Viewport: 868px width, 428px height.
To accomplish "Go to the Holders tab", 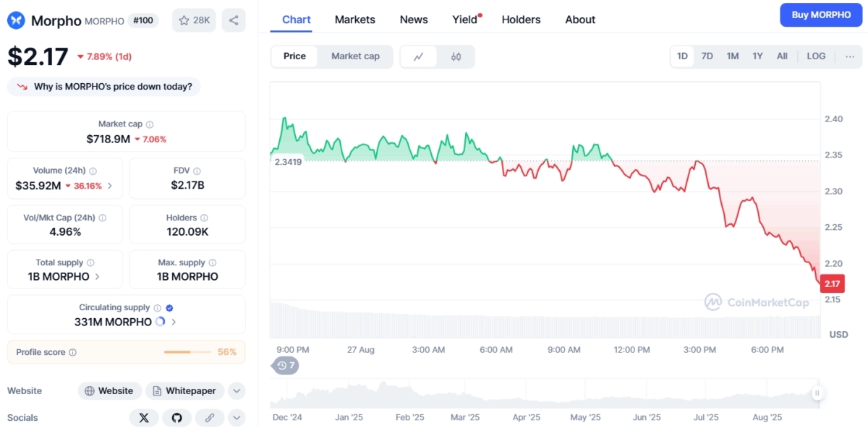I will tap(521, 20).
